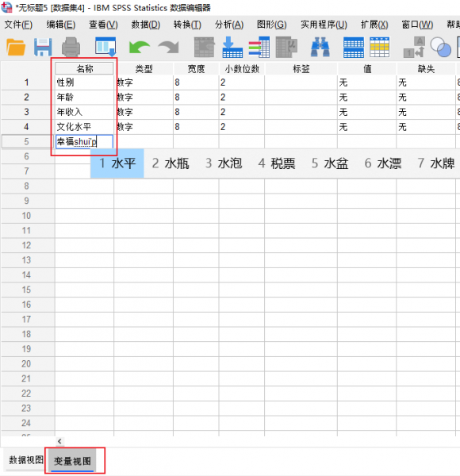Click the 缺失 cell in the 性别 row
Viewport: 460px width, 476px height.
[x=426, y=83]
